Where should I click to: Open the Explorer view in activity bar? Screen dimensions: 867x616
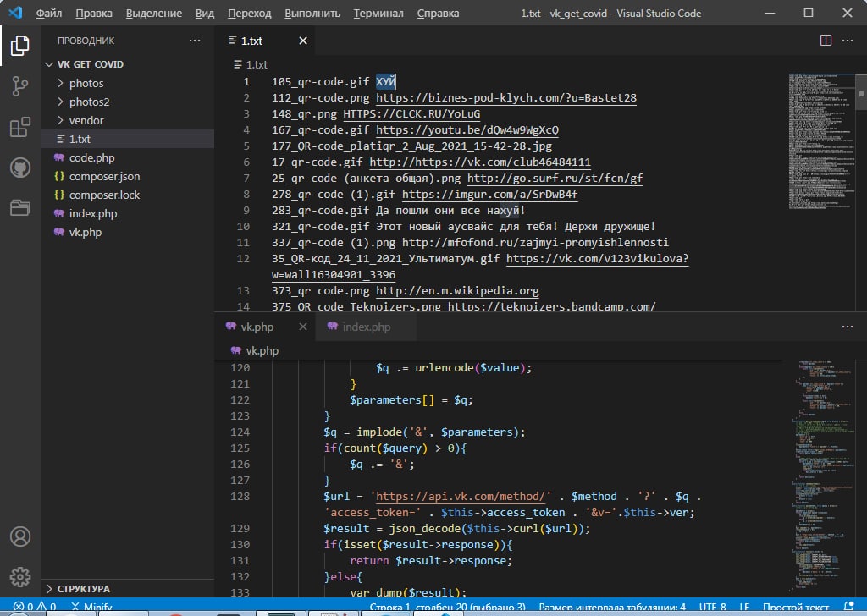point(20,46)
